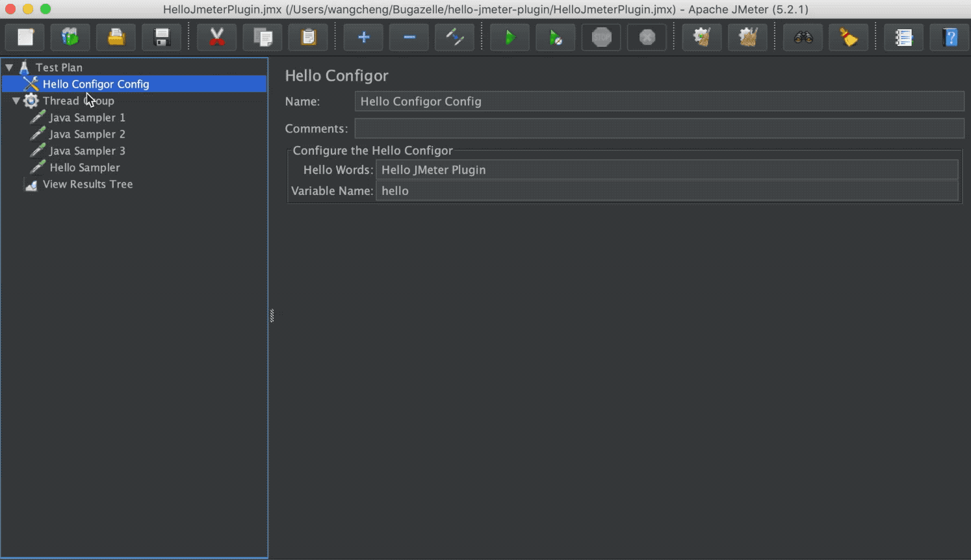
Task: Click the Clear results icon
Action: (x=702, y=37)
